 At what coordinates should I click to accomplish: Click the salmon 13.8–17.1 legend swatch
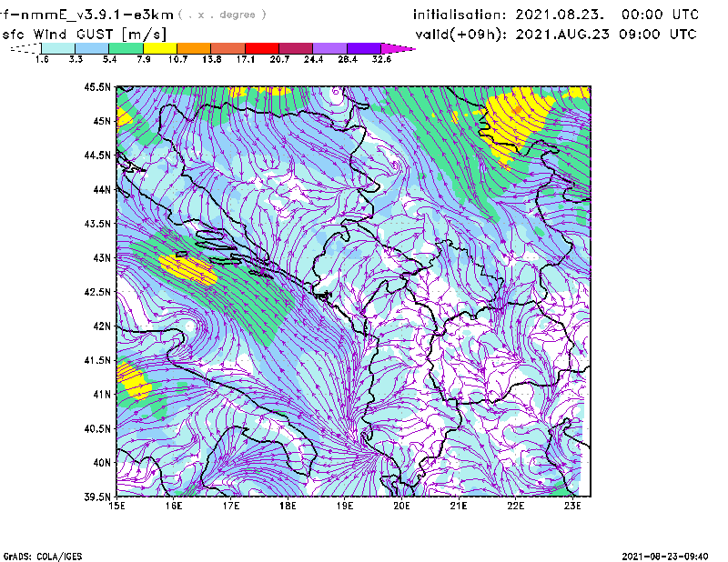click(x=228, y=48)
